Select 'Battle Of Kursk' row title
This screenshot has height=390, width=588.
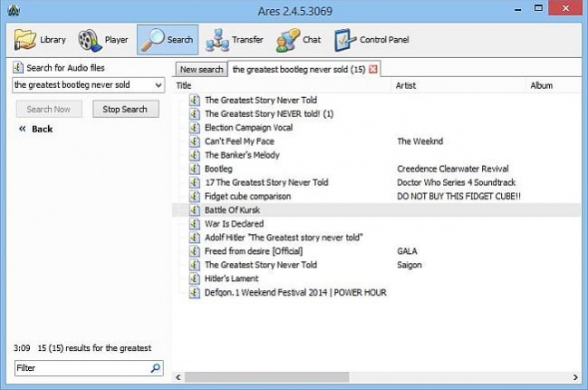(x=232, y=210)
